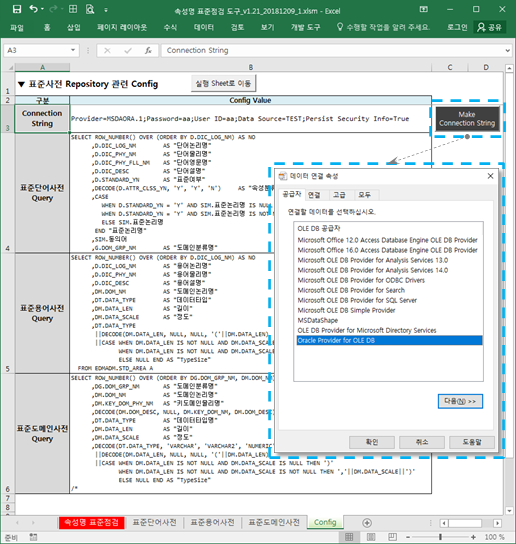Select Provider for Analysis Services 13.0
516x544 pixels.
[373, 260]
